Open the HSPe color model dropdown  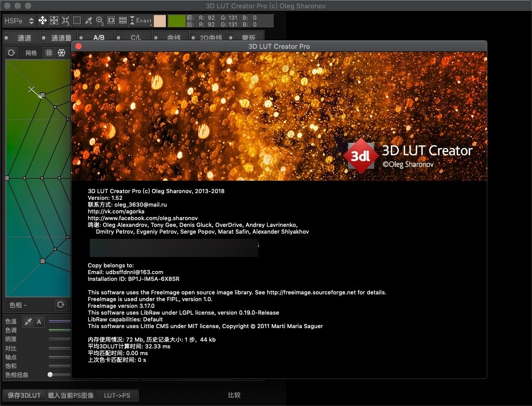click(x=19, y=21)
